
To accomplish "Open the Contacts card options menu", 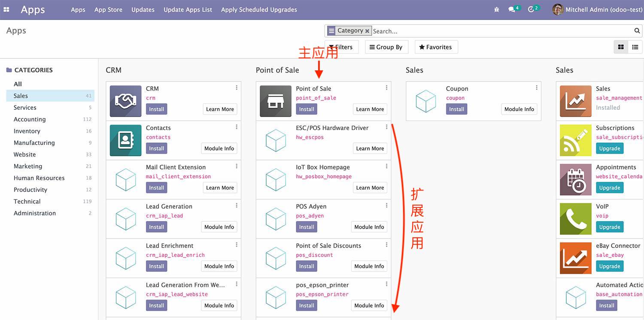I will click(x=237, y=127).
